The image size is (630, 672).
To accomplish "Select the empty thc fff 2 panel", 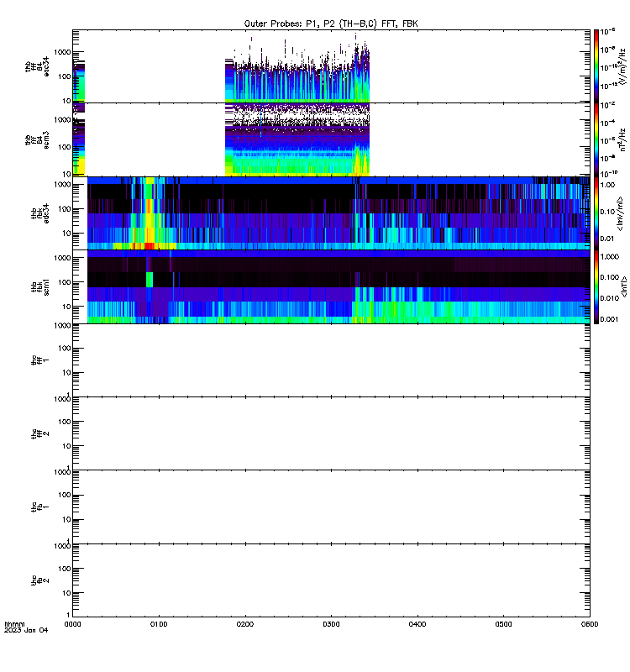I will 331,433.
